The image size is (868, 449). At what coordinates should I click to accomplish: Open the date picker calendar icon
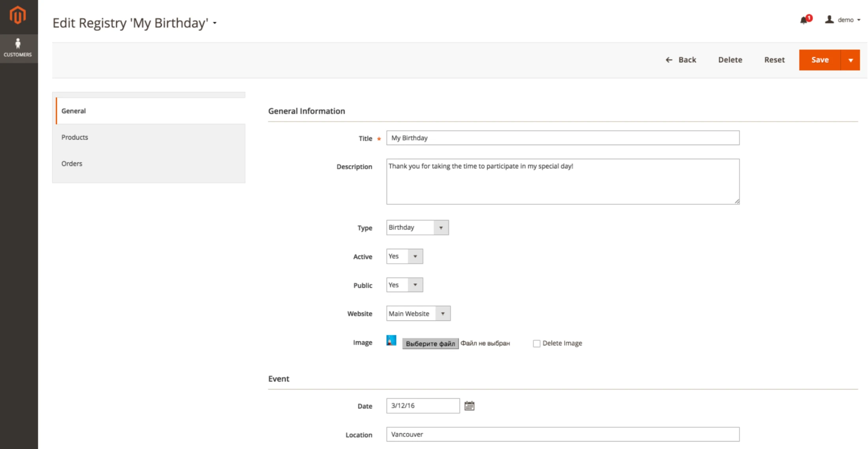pos(469,406)
